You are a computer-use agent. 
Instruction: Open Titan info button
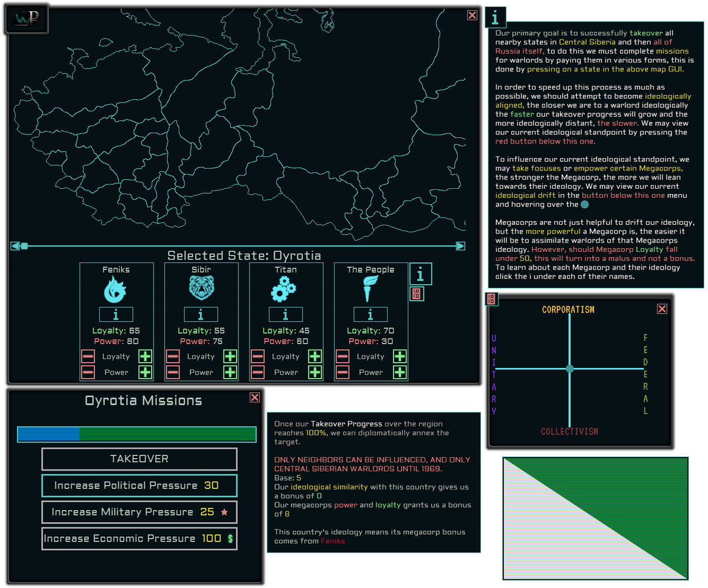click(x=286, y=314)
